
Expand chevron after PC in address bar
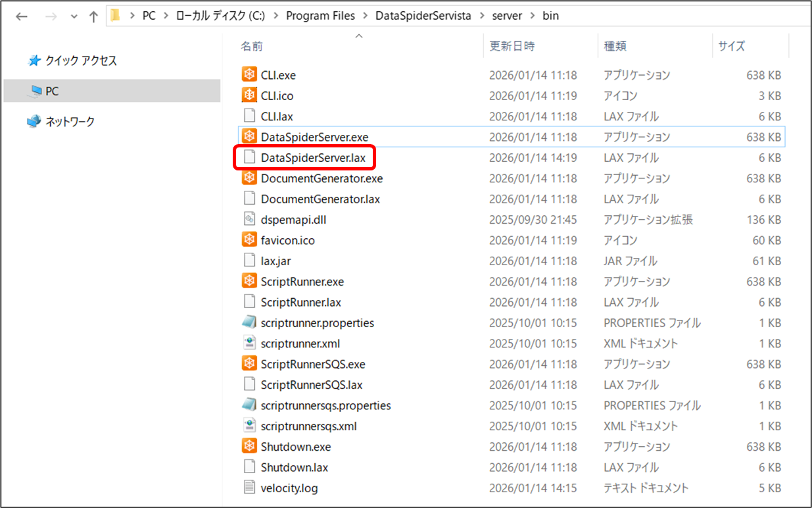point(166,16)
